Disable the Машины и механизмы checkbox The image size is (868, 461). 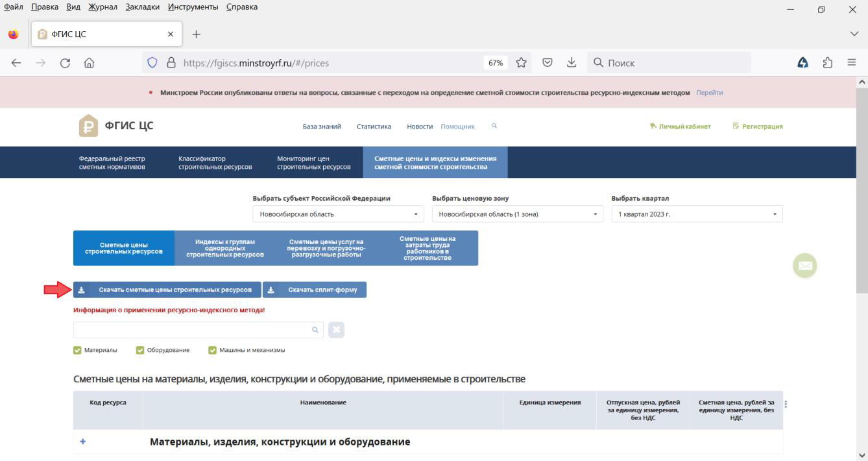212,350
